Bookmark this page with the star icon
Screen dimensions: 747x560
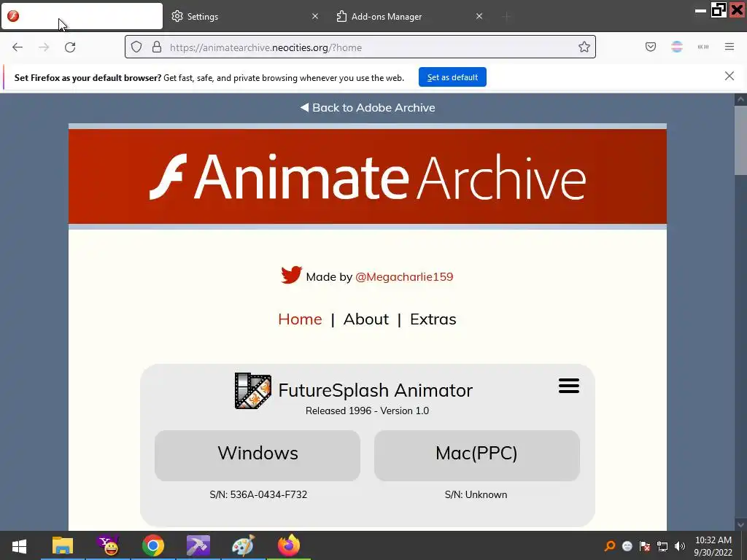[x=584, y=47]
